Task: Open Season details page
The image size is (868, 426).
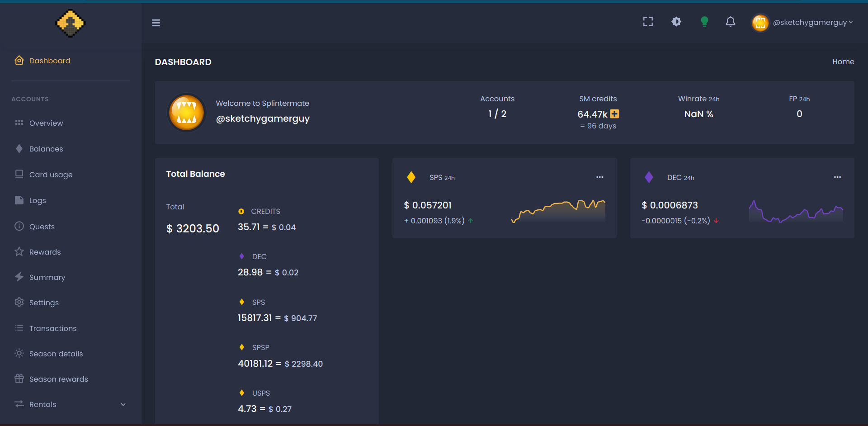Action: tap(56, 354)
